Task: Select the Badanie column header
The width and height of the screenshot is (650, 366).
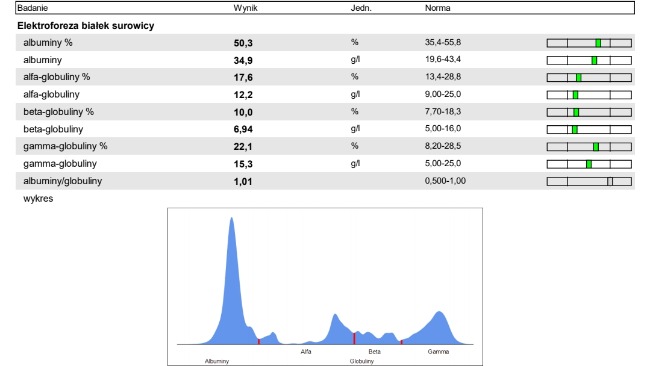Action: pos(32,8)
